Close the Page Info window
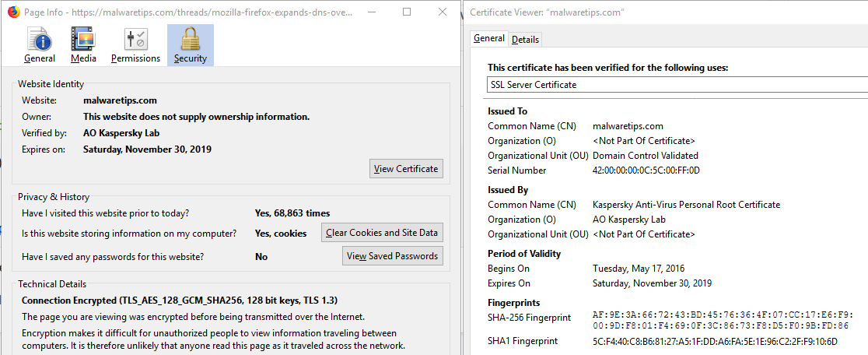Image resolution: width=868 pixels, height=355 pixels. point(442,12)
